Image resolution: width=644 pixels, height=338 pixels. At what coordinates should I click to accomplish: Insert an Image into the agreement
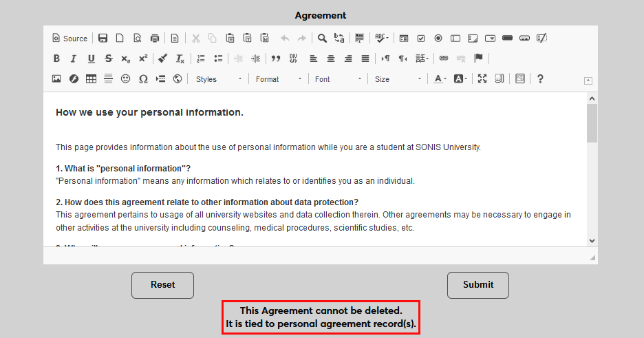(x=56, y=78)
